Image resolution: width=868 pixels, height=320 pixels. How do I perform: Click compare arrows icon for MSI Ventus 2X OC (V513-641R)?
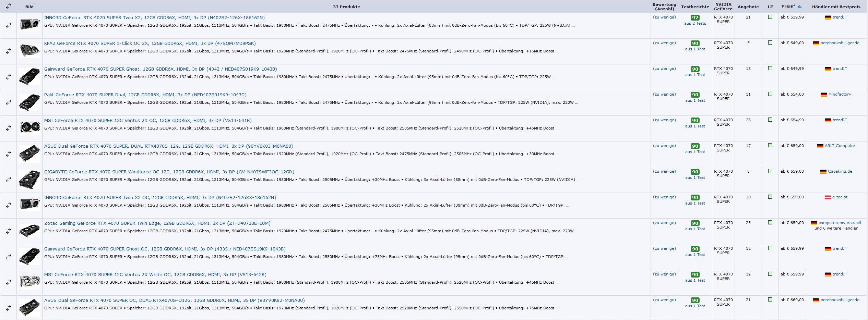(9, 128)
